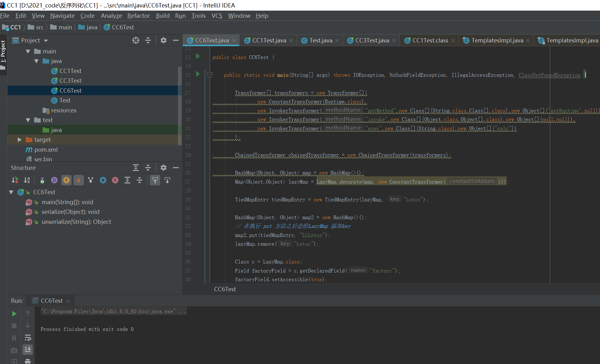Click the print icon in Run panel

(x=28, y=361)
